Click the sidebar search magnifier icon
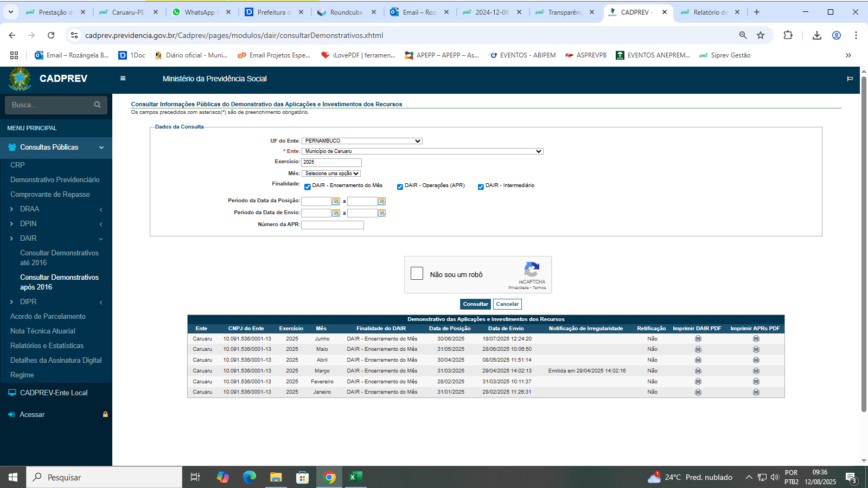This screenshot has width=868, height=488. coord(98,105)
